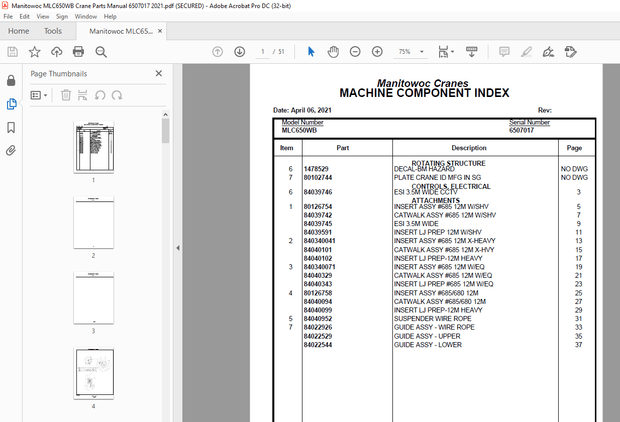
Task: Open thumbnail options dropdown menu
Action: click(x=39, y=95)
